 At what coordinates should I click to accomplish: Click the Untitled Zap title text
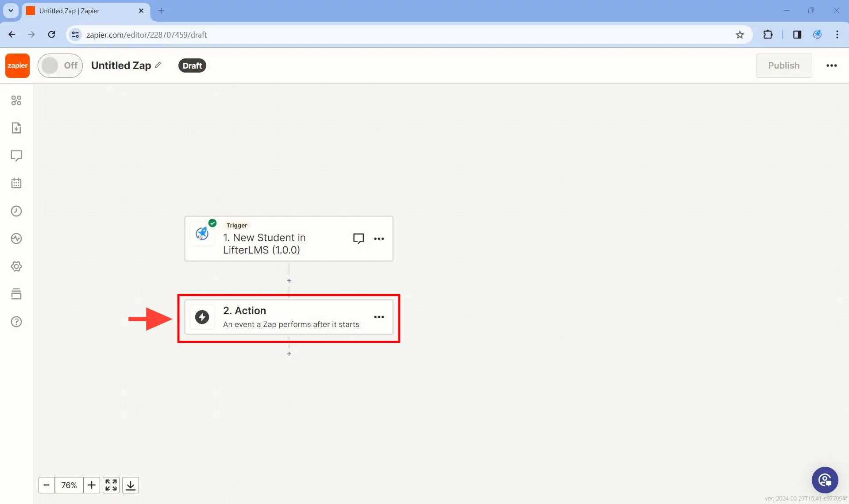coord(121,65)
